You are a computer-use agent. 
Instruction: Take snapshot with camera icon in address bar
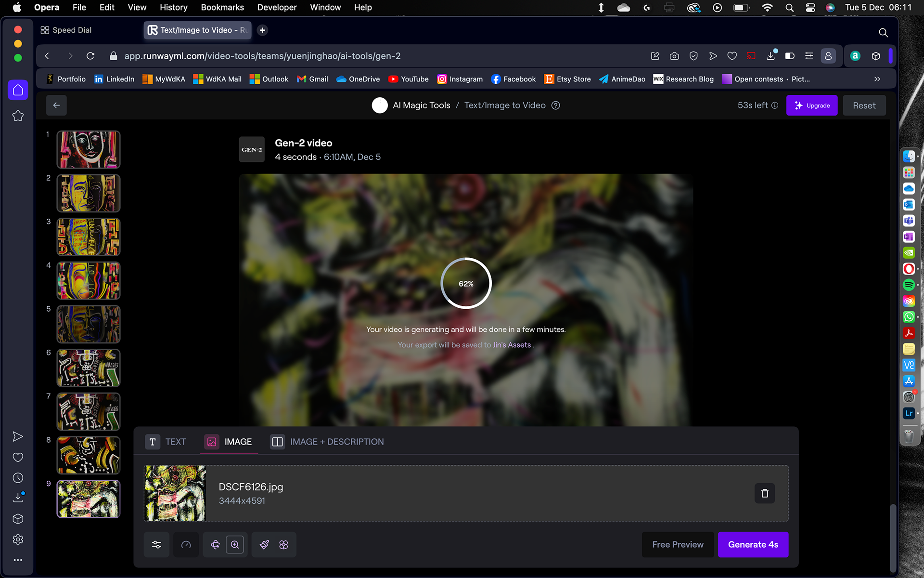coord(674,56)
